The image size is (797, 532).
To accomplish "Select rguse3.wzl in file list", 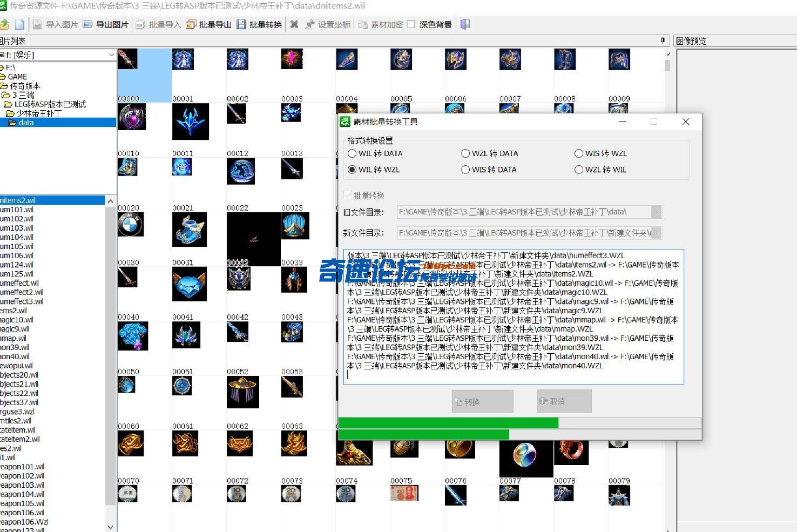I will pos(17,412).
